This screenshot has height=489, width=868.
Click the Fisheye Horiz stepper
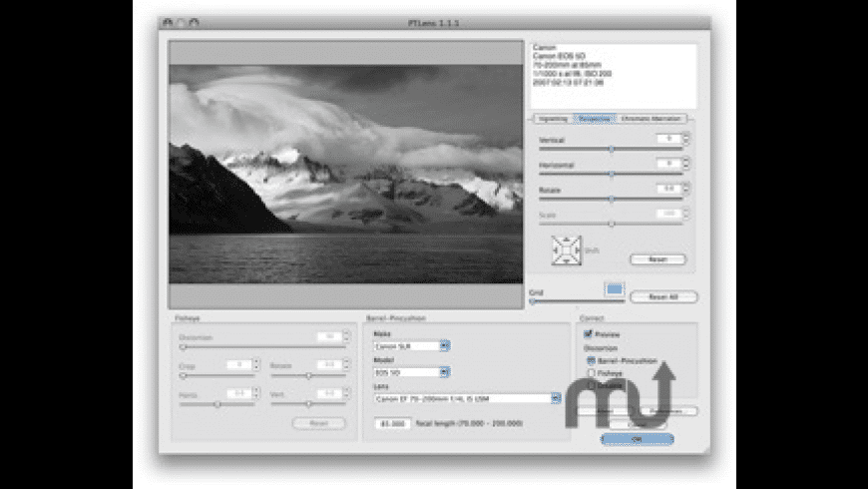(255, 393)
